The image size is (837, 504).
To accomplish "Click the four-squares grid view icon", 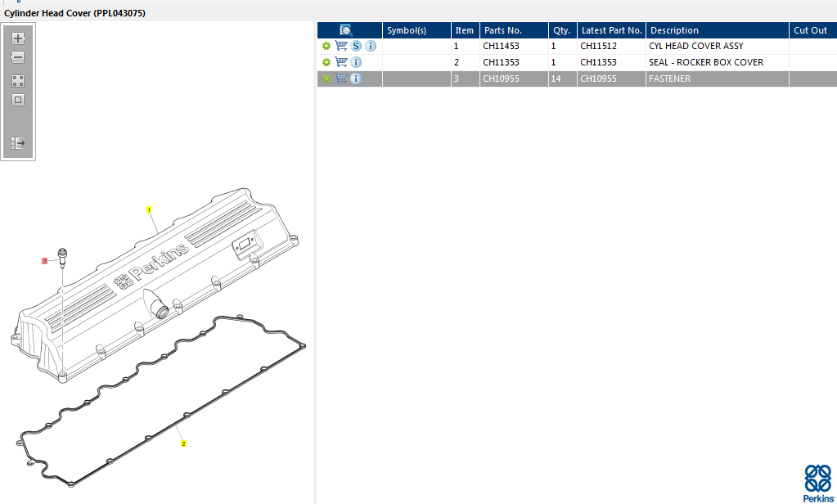I will 18,81.
